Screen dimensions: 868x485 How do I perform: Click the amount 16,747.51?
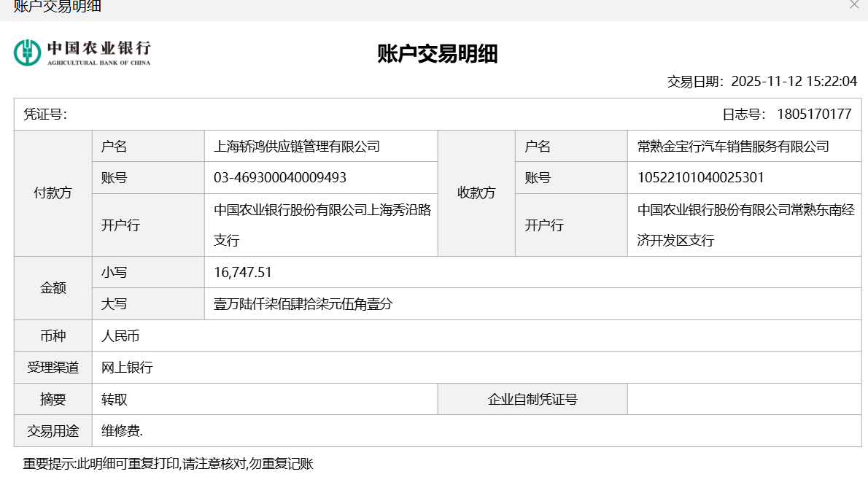click(243, 273)
